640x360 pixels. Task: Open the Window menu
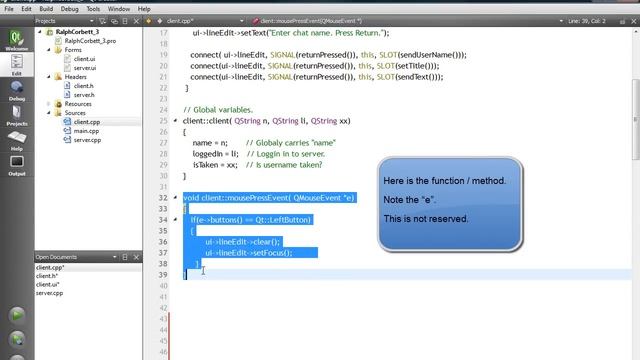119,9
